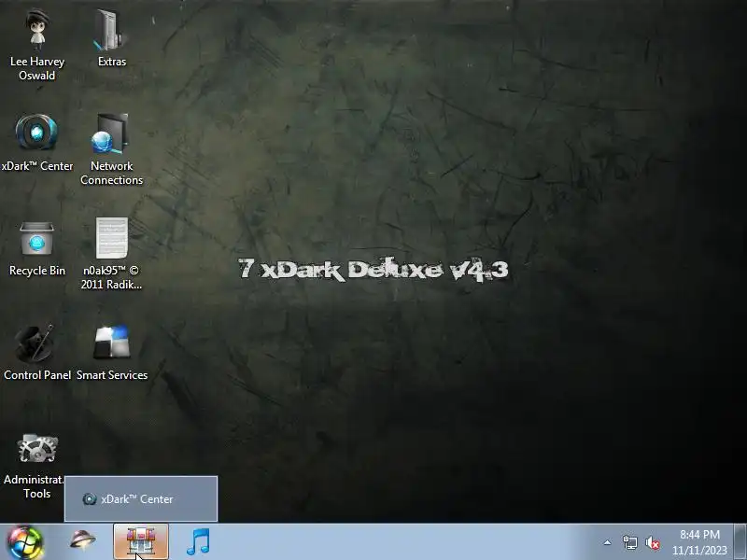The image size is (747, 560).
Task: Open the network status tray icon
Action: [x=629, y=542]
